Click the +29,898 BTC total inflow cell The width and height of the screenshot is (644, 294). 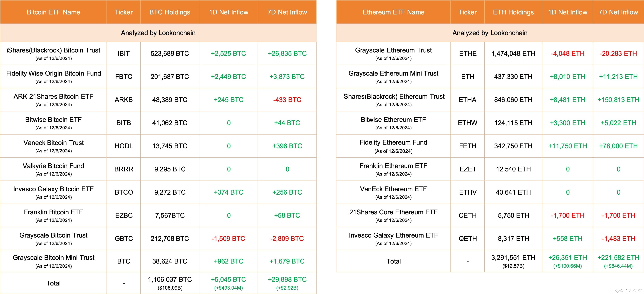287,283
